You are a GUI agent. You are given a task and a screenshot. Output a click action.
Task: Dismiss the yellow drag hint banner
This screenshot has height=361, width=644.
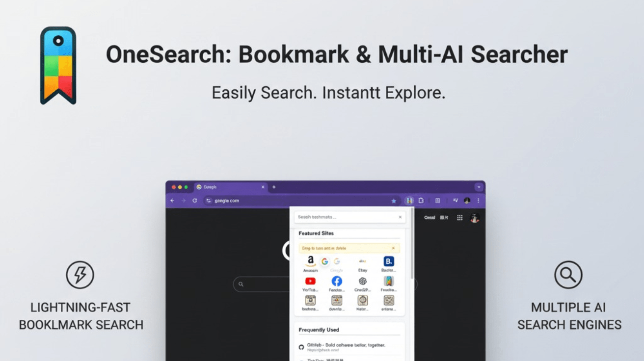point(393,248)
